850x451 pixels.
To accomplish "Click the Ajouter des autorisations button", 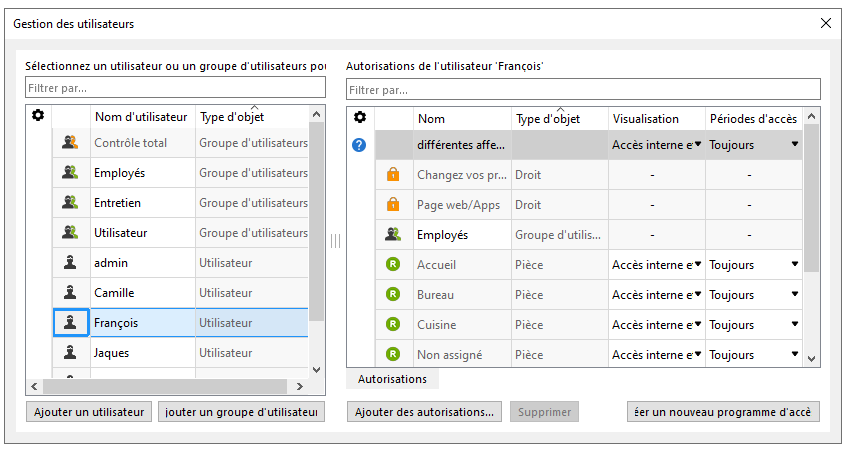I will pyautogui.click(x=424, y=412).
